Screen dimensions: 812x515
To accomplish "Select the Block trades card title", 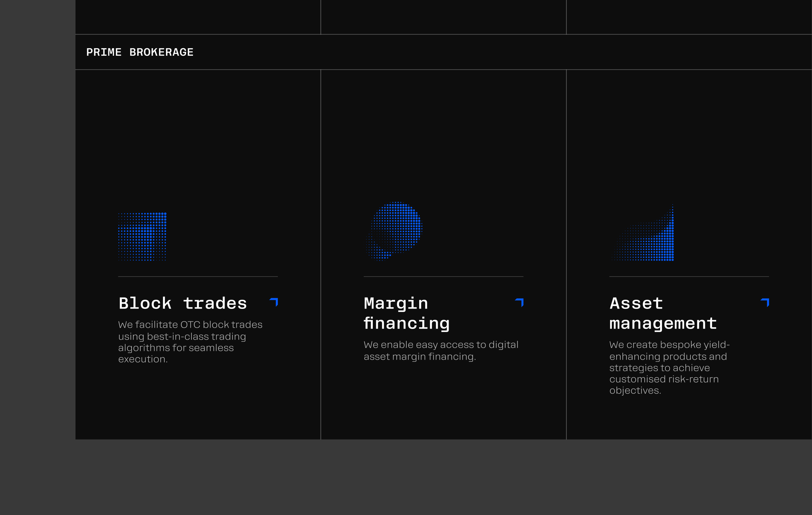I will coord(182,303).
